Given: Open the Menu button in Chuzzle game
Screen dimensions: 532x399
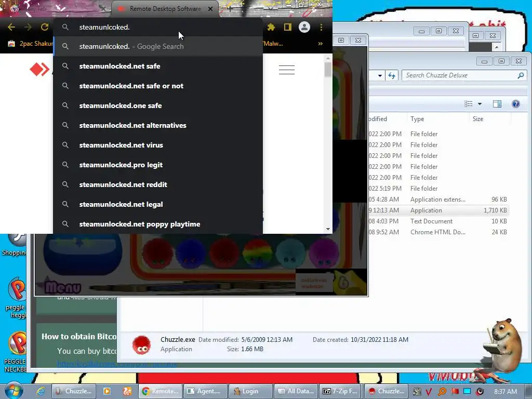Looking at the screenshot, I should 63,287.
